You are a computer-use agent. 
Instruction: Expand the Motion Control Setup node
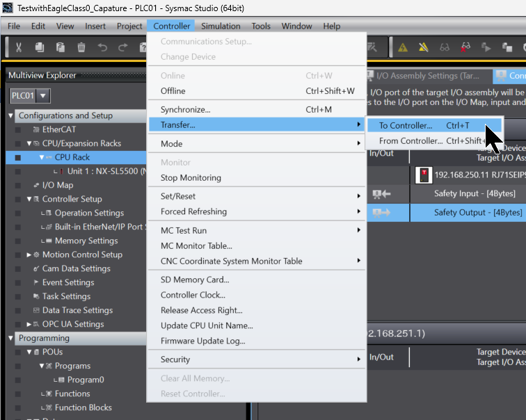29,255
